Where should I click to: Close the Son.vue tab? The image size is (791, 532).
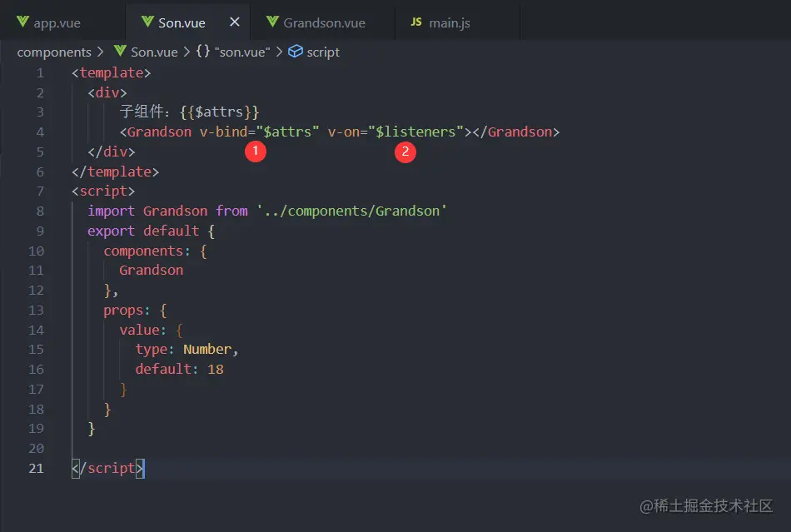[x=235, y=22]
